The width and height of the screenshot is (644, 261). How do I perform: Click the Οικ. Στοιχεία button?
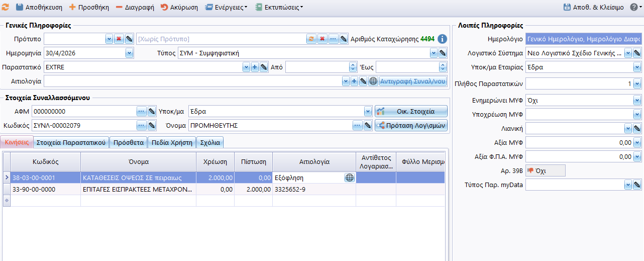point(411,111)
